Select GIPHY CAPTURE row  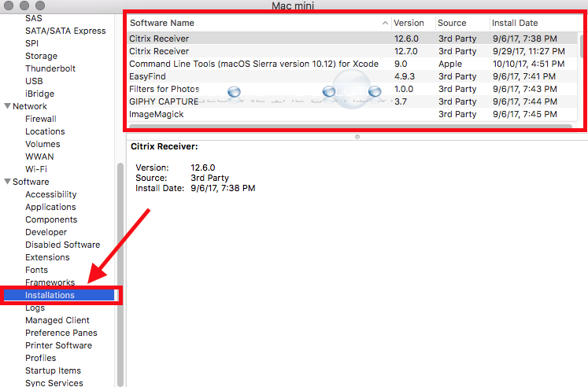tap(353, 101)
